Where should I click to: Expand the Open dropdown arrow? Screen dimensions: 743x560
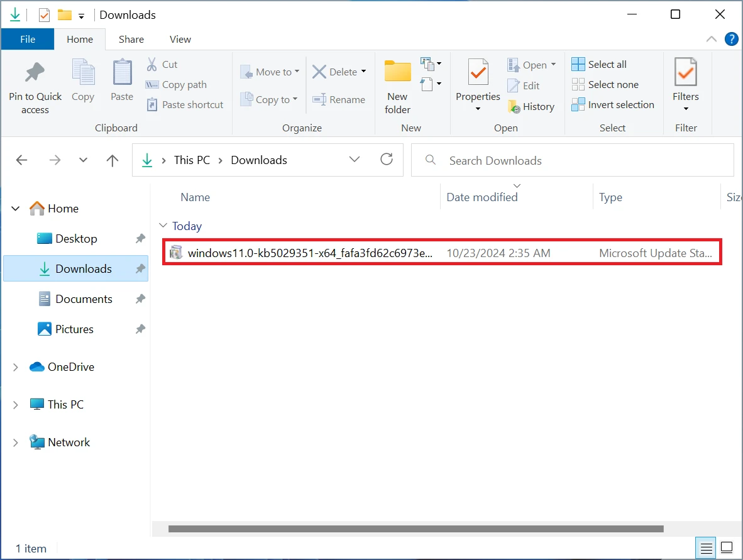(553, 65)
